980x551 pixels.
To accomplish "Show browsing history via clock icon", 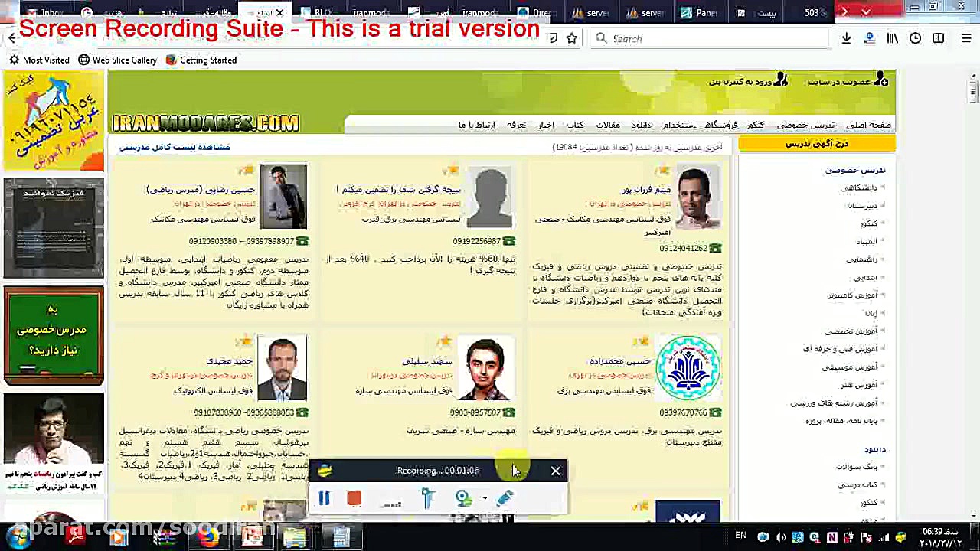I will point(916,37).
